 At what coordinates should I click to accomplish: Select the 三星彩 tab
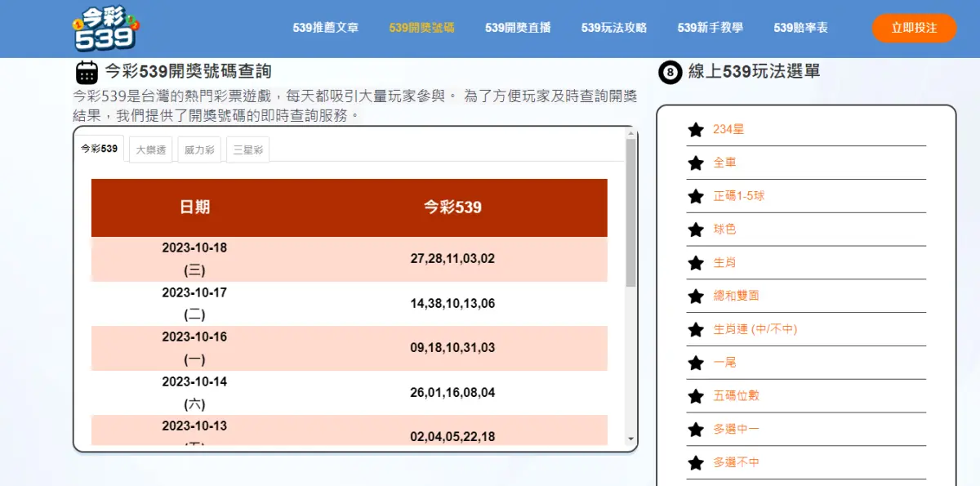click(247, 150)
